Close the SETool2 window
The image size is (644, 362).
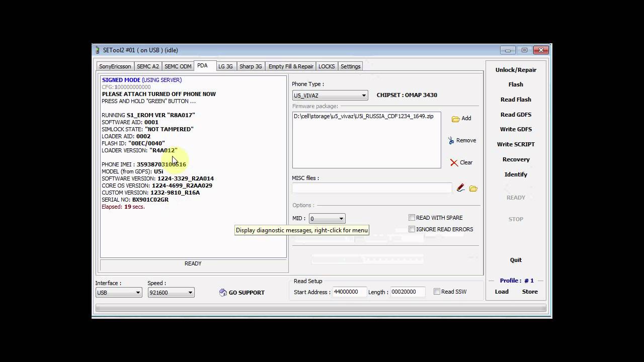541,50
